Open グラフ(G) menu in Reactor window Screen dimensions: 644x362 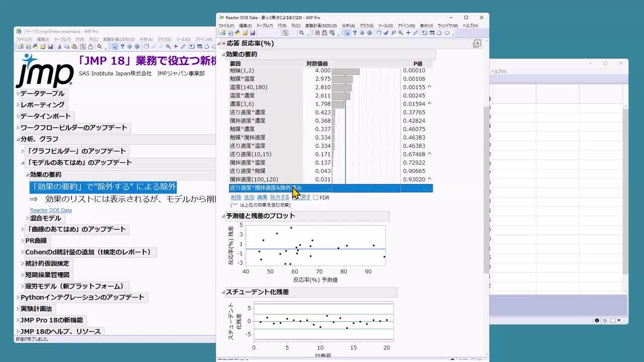coord(366,26)
